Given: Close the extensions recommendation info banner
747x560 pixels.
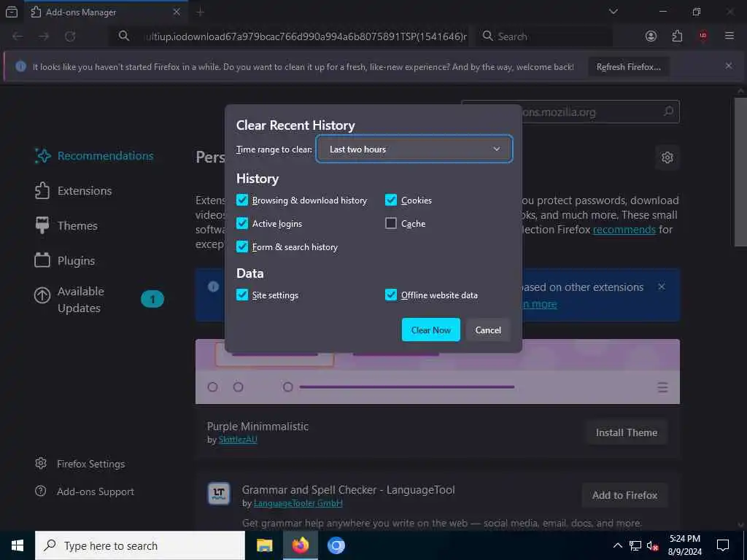Looking at the screenshot, I should (661, 287).
